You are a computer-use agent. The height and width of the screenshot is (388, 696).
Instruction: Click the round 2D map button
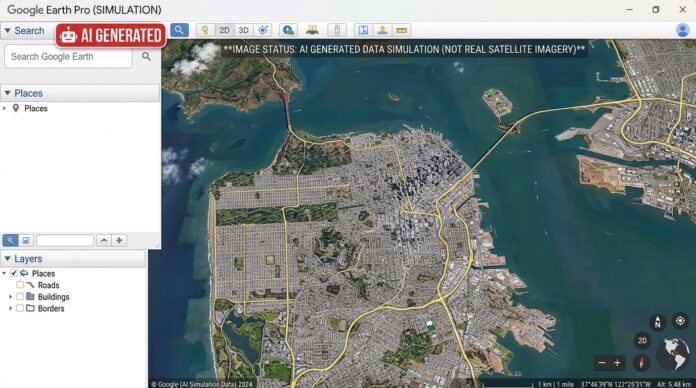point(642,341)
